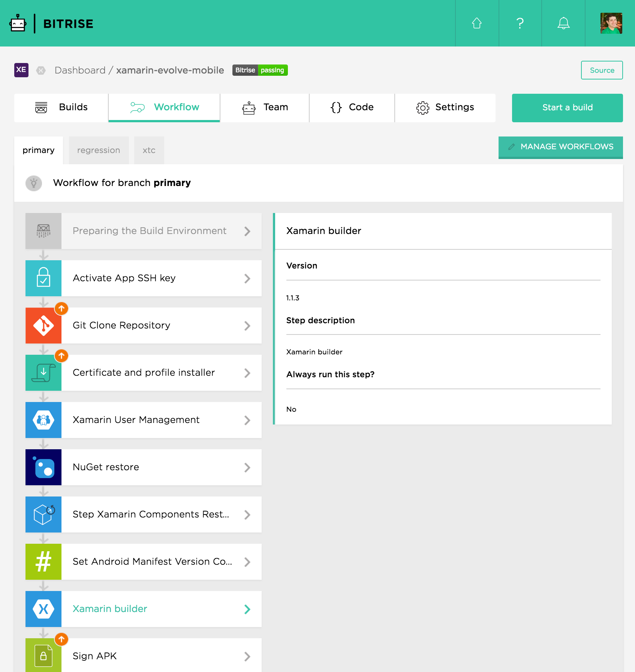
Task: Open the user profile avatar
Action: coord(611,23)
